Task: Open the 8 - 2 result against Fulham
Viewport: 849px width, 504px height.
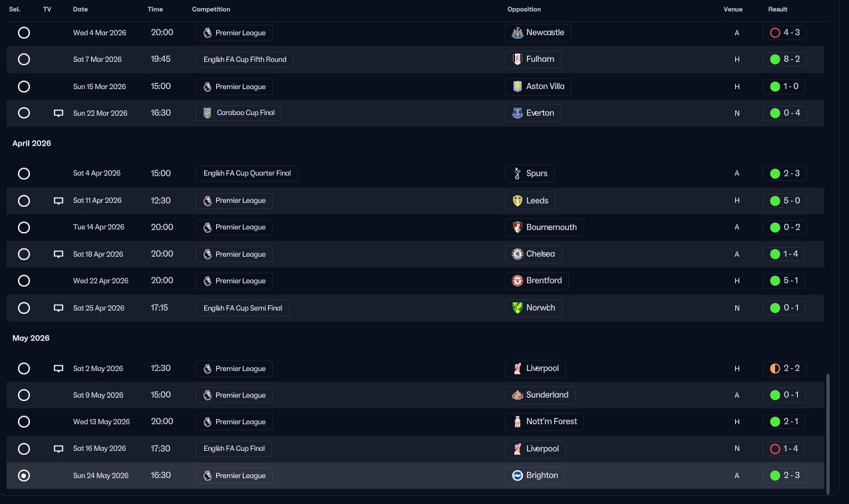Action: [784, 59]
